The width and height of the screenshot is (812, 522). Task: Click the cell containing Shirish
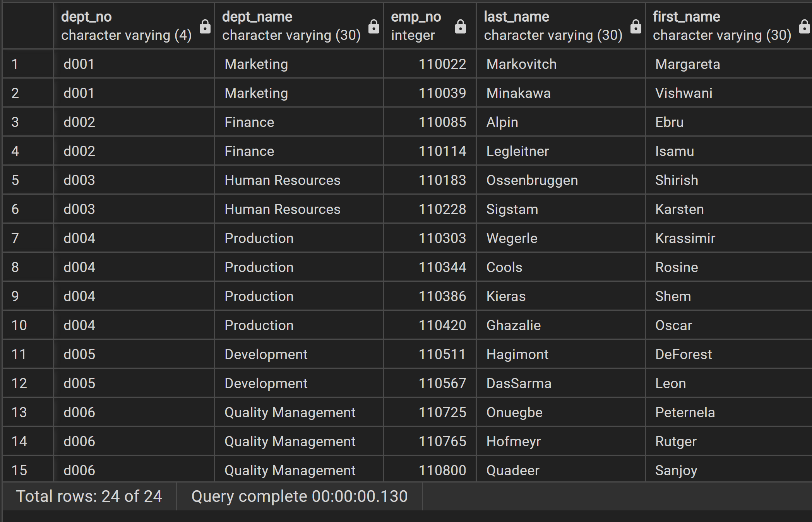[x=729, y=180]
